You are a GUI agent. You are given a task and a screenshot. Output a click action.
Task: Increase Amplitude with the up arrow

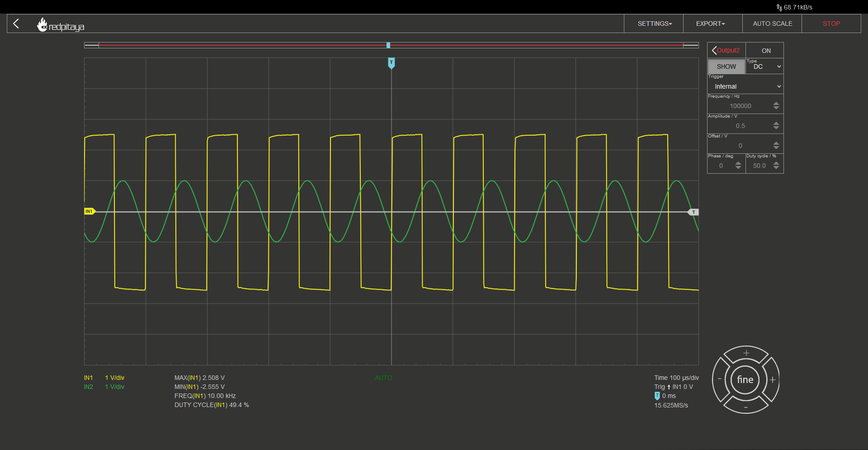tap(776, 123)
